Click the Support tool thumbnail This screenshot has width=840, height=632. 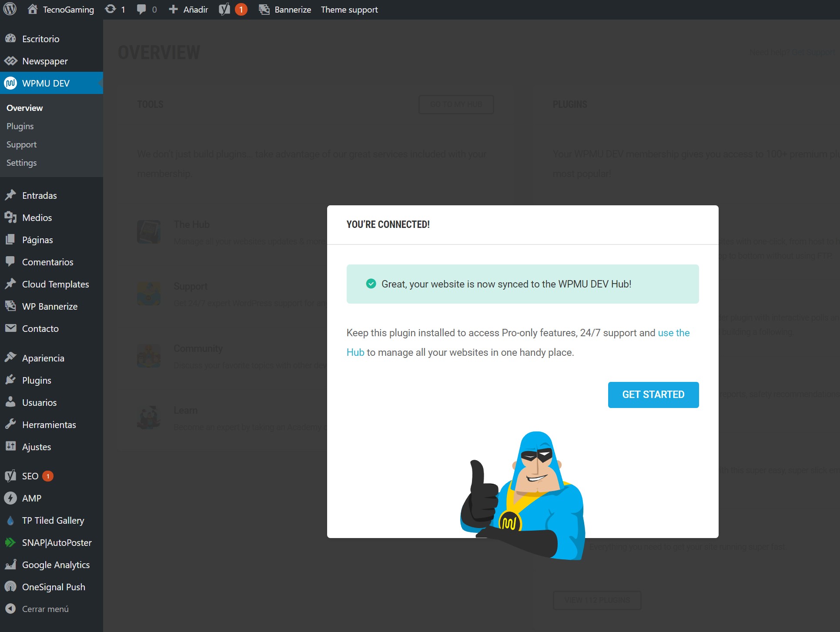149,294
